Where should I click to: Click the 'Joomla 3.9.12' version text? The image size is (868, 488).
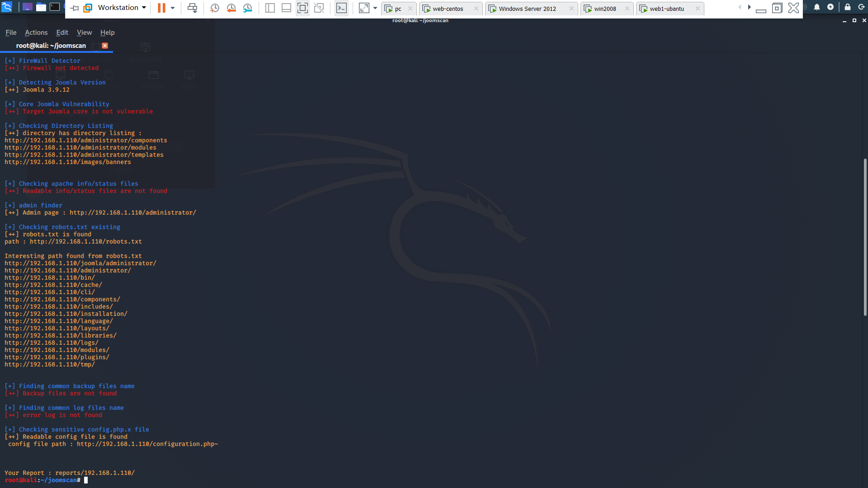click(46, 89)
